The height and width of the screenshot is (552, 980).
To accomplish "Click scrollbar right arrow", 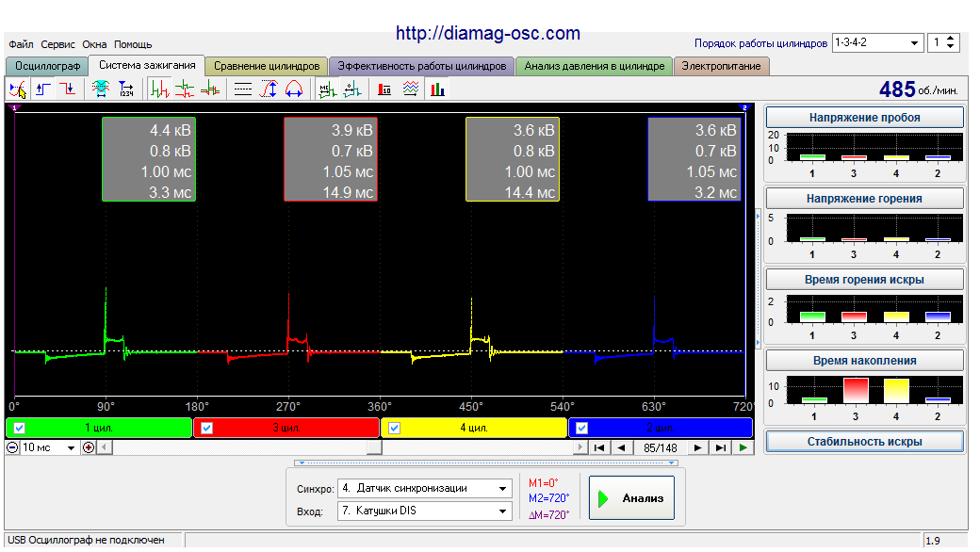I will (580, 447).
